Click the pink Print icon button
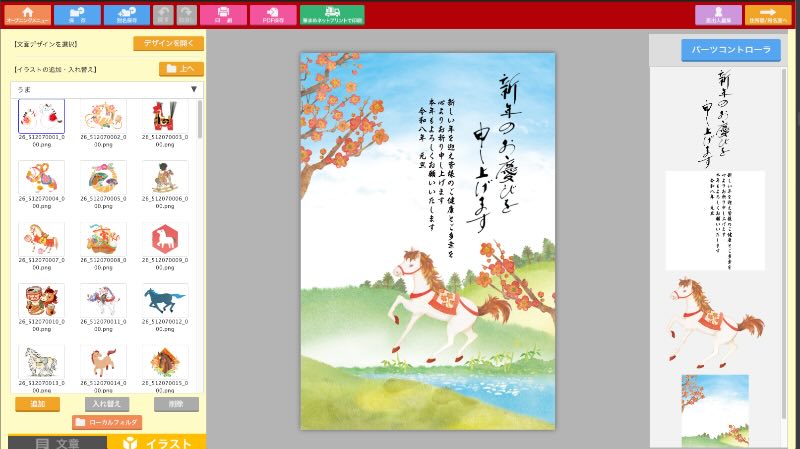 click(223, 14)
